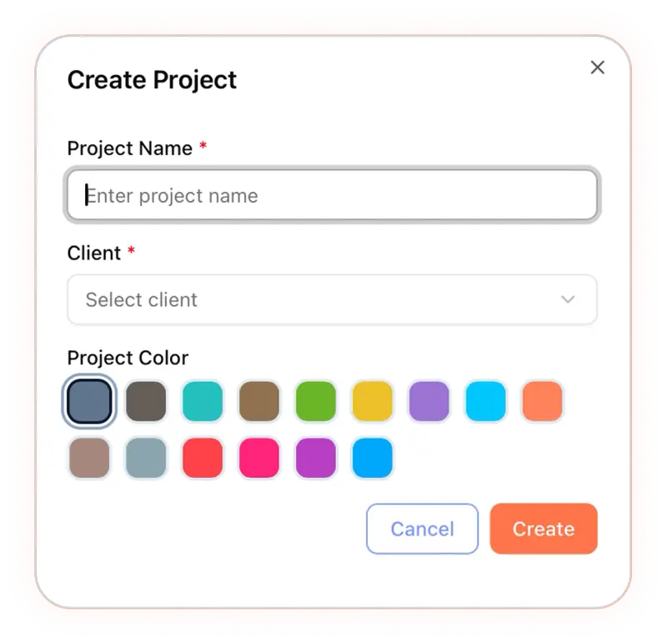Select the violet swatch in the bottom row
Image resolution: width=667 pixels, height=644 pixels.
[x=316, y=458]
